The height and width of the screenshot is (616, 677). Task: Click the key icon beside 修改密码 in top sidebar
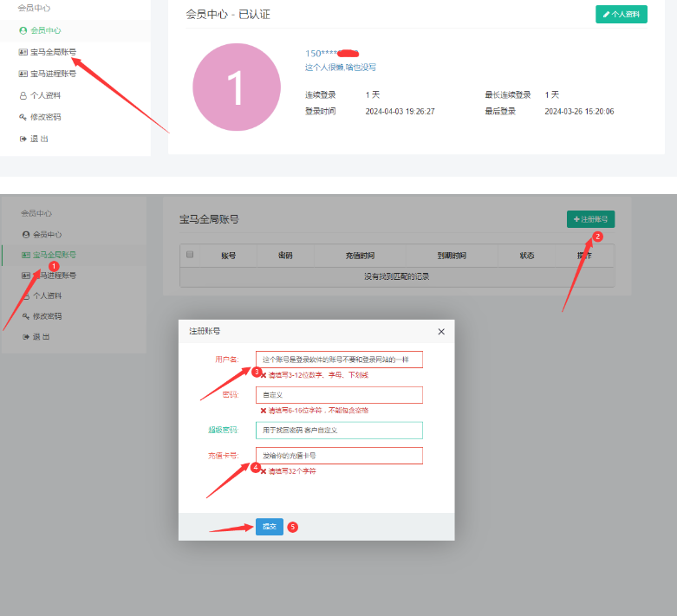[23, 117]
